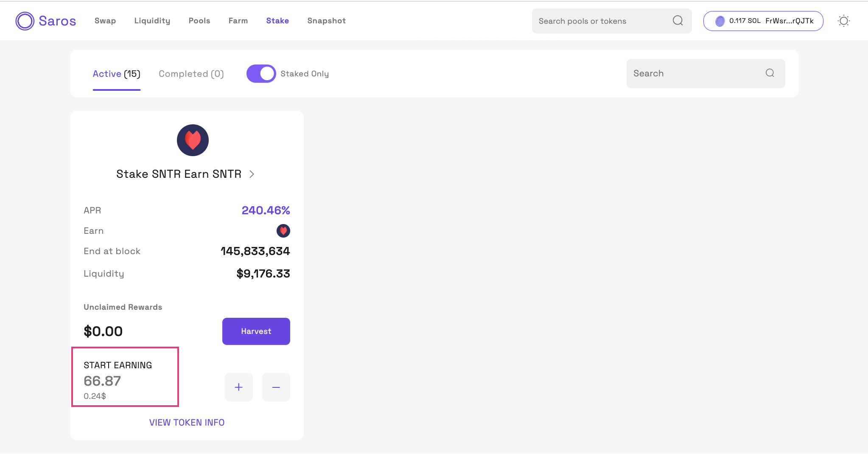Toggle the light/dark theme sun icon
868x454 pixels.
pos(843,21)
